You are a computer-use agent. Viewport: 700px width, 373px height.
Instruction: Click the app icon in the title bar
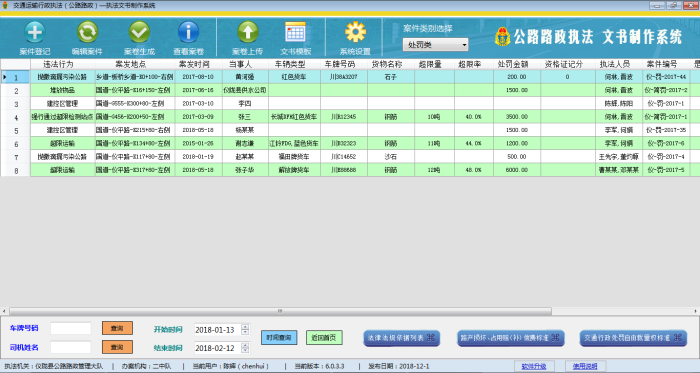[x=5, y=5]
